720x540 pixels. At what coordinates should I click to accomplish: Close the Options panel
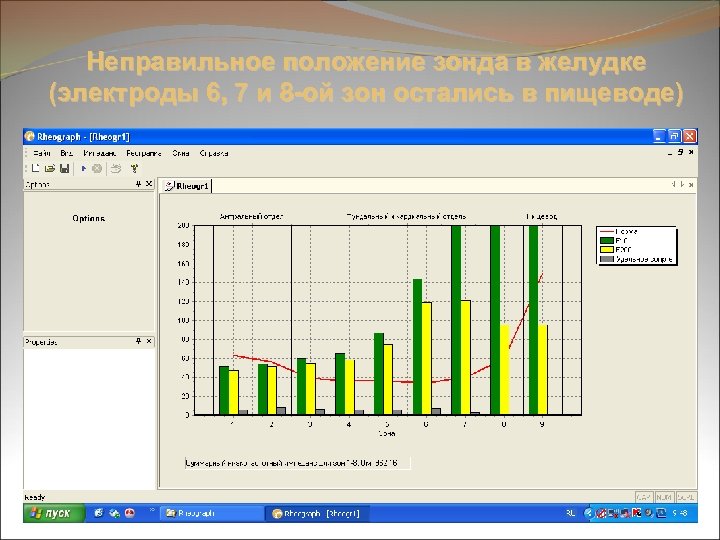click(149, 184)
